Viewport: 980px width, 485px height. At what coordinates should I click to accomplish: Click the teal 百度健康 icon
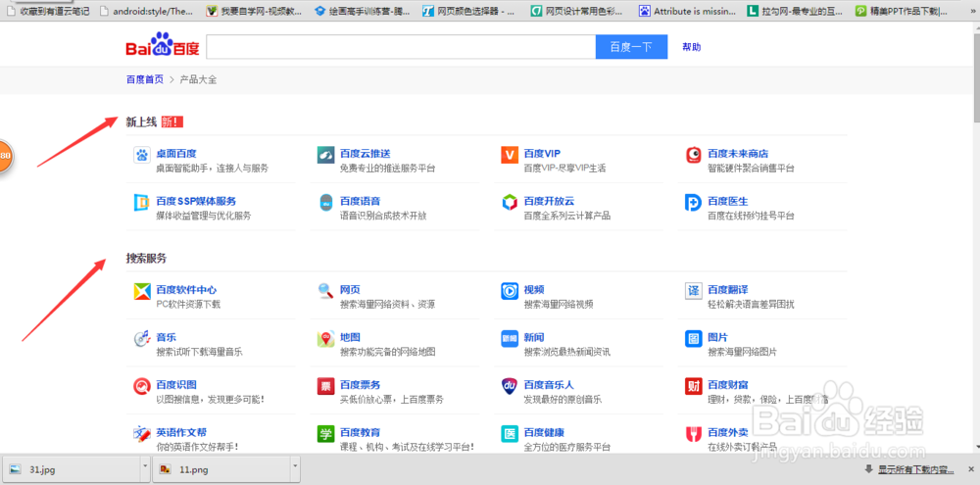(x=510, y=434)
